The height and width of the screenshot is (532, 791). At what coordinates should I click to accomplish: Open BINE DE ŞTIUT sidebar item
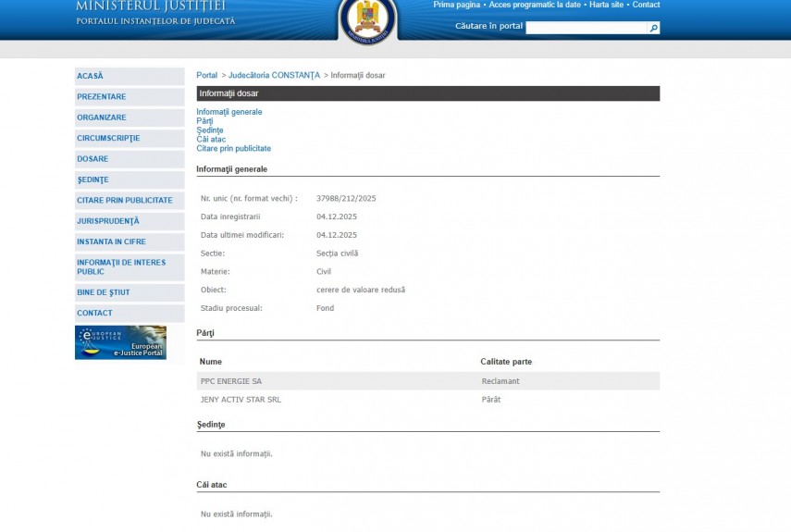(x=104, y=292)
